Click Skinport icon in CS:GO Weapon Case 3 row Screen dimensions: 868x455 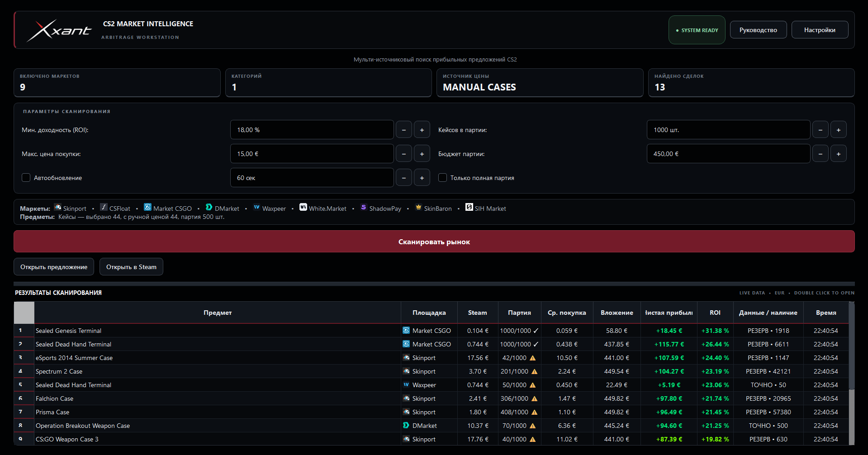click(x=406, y=439)
